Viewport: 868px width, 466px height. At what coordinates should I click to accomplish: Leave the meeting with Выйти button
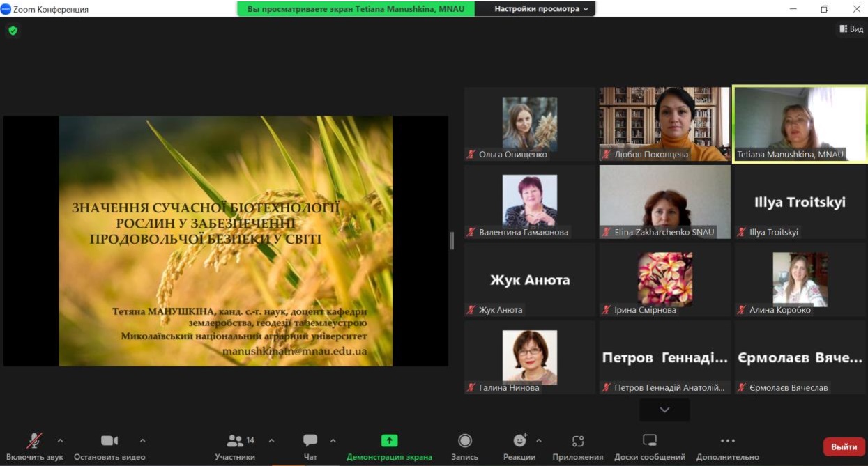tap(844, 446)
